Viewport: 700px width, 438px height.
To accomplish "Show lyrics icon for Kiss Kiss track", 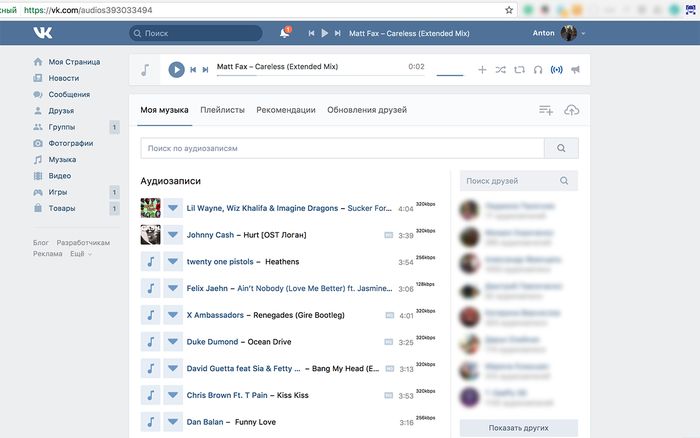I will click(x=388, y=395).
